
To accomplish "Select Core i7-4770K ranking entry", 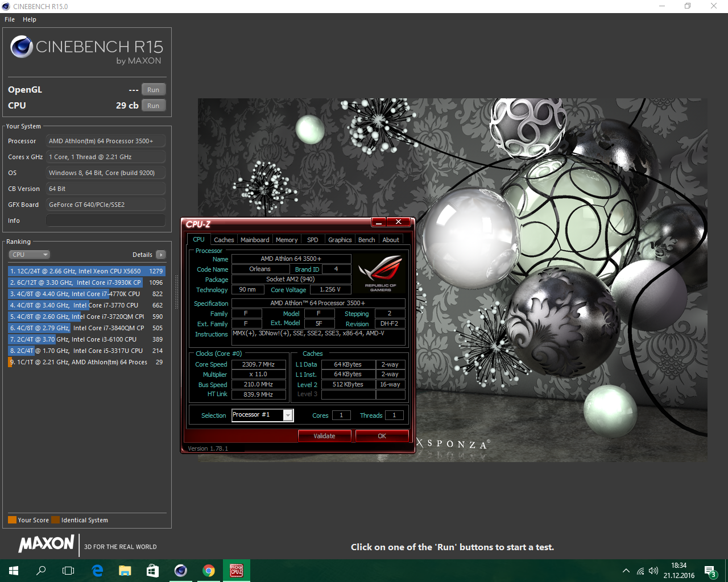I will 86,294.
